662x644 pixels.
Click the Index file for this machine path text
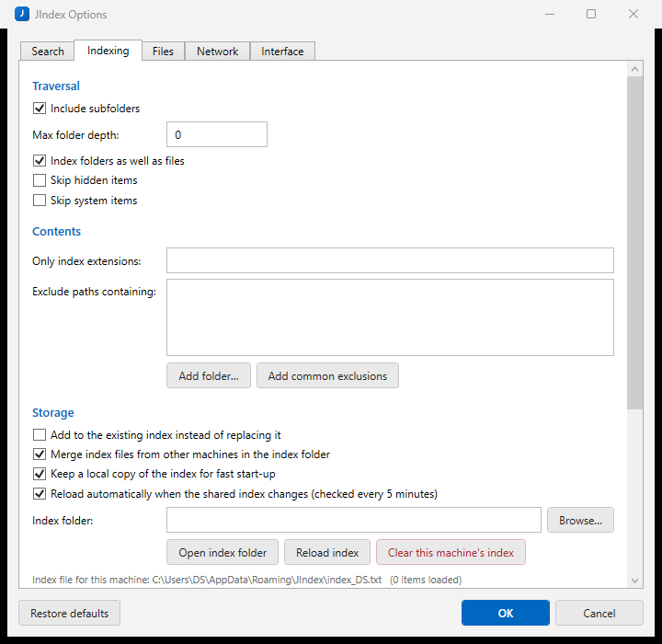pos(207,580)
